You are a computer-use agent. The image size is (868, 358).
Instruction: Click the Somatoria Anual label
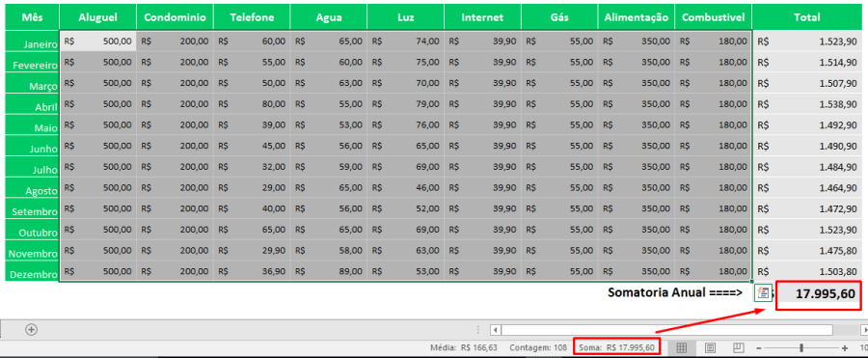click(675, 292)
